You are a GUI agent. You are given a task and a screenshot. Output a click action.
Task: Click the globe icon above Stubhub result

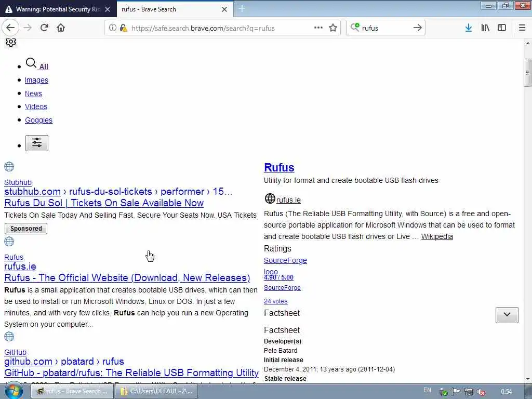click(x=9, y=167)
